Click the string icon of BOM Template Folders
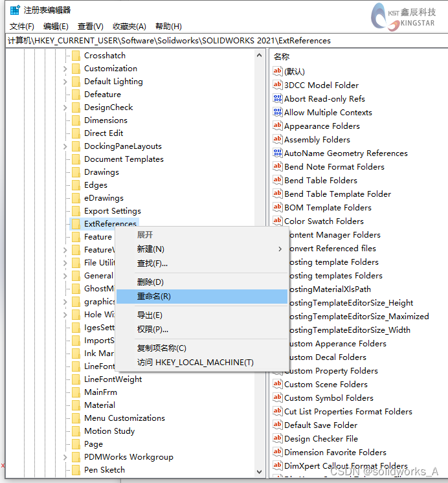This screenshot has width=448, height=483. pos(278,207)
